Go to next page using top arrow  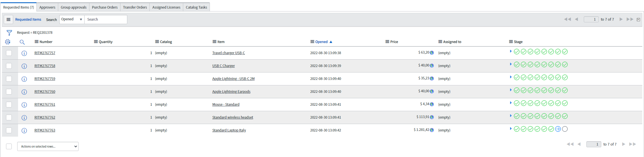(621, 19)
